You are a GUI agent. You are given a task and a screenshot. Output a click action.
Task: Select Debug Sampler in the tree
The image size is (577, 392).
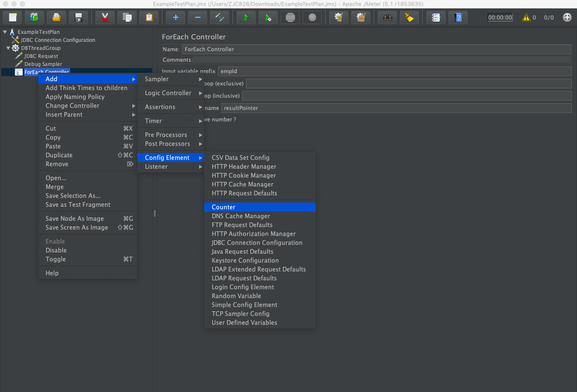coord(43,64)
